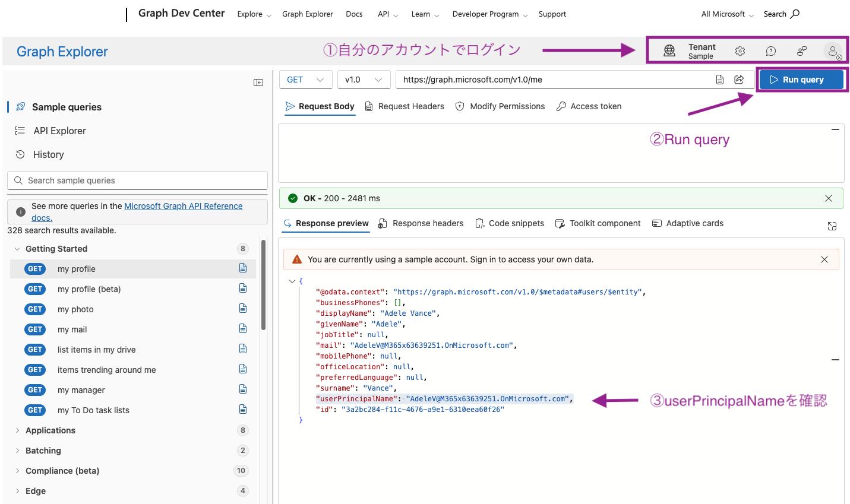This screenshot has width=850, height=504.
Task: Open Graph Explorer nav link
Action: coord(308,14)
